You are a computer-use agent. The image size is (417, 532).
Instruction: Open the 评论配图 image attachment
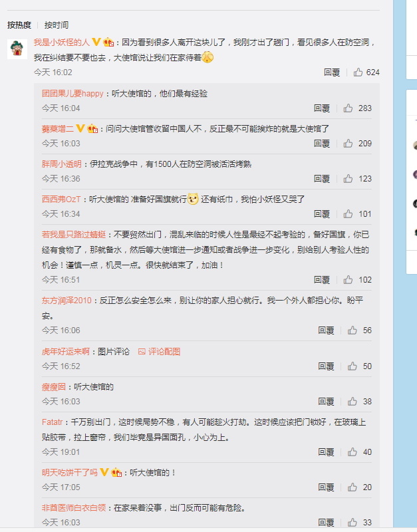coord(159,352)
